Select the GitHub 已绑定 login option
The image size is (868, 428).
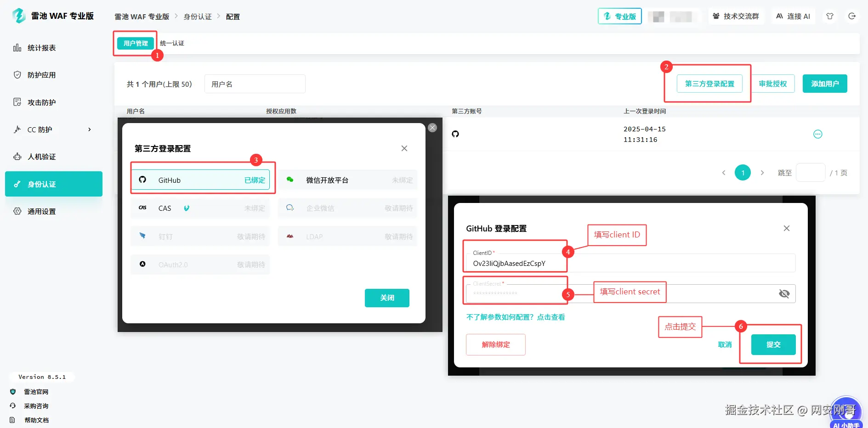pos(200,180)
